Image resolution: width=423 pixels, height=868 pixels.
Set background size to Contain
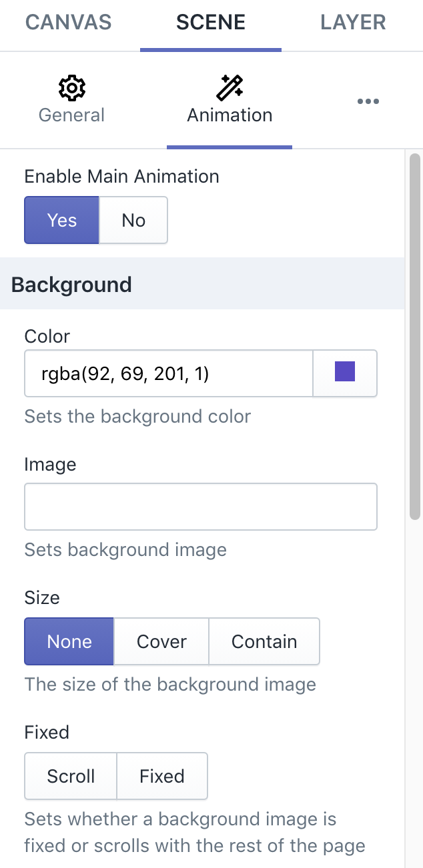coord(264,641)
